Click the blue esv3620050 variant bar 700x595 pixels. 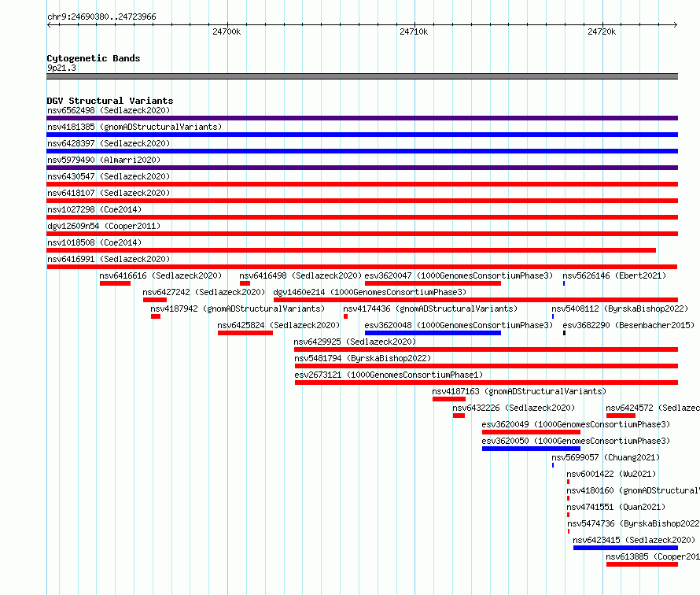[531, 449]
